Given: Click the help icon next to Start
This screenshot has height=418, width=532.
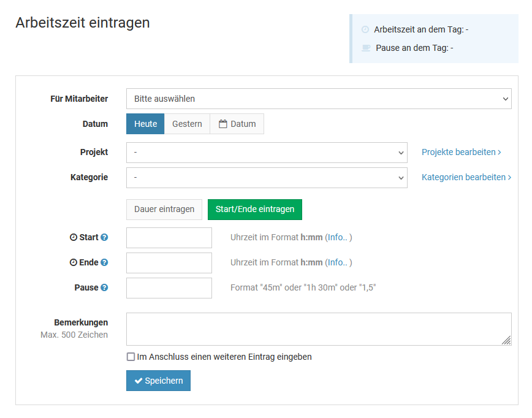Looking at the screenshot, I should point(104,238).
